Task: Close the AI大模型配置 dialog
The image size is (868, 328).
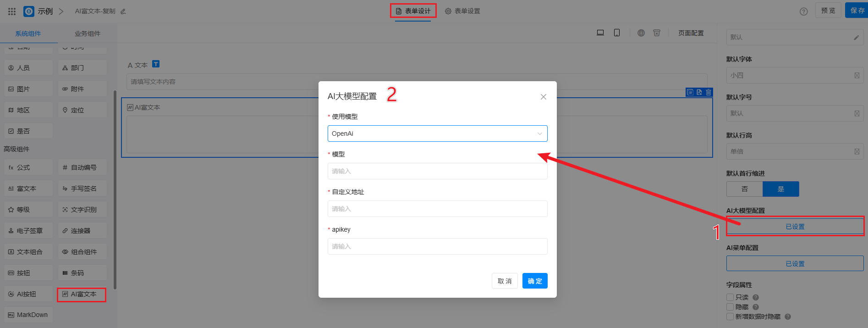Action: pos(543,97)
